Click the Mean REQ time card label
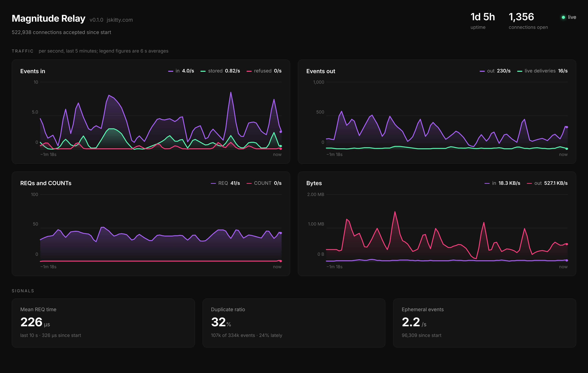 click(38, 309)
